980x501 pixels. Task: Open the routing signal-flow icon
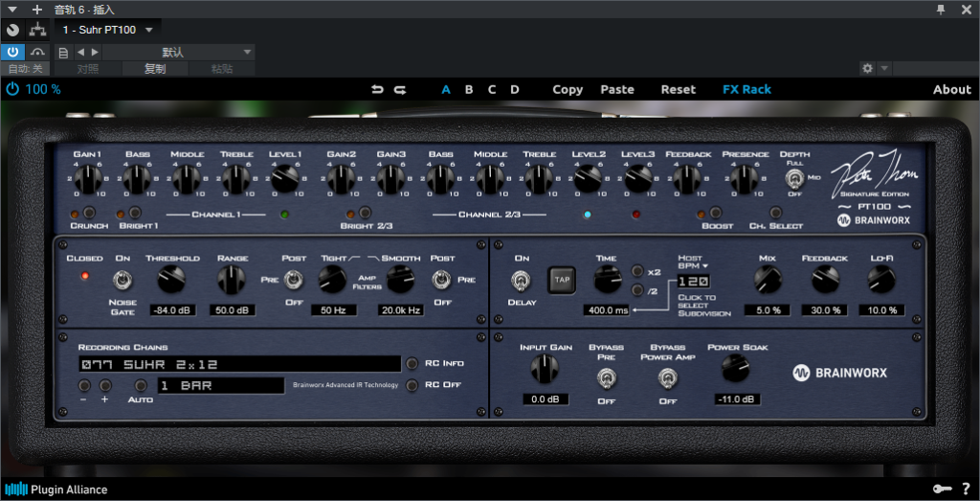pyautogui.click(x=38, y=30)
